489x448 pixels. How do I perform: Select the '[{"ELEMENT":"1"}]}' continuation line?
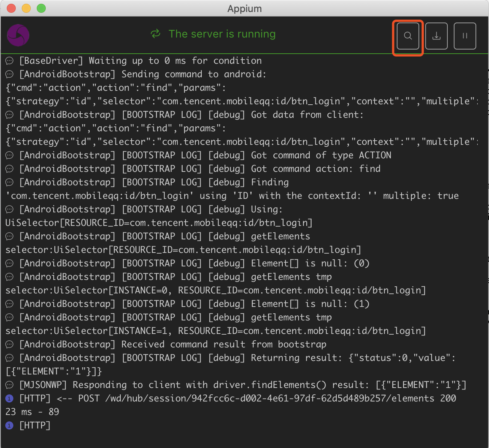click(x=54, y=371)
